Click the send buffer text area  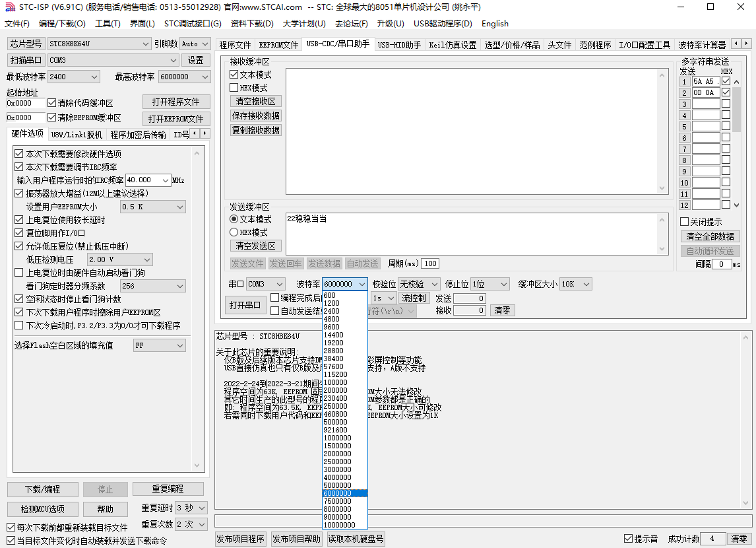(472, 234)
